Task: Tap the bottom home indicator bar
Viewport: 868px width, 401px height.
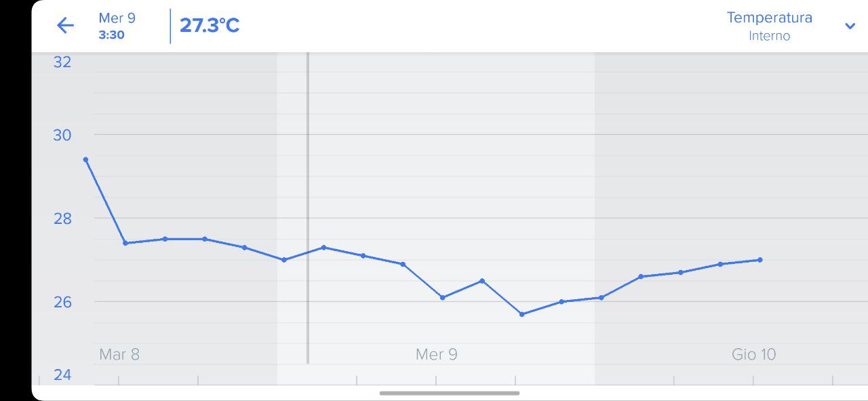Action: [450, 393]
